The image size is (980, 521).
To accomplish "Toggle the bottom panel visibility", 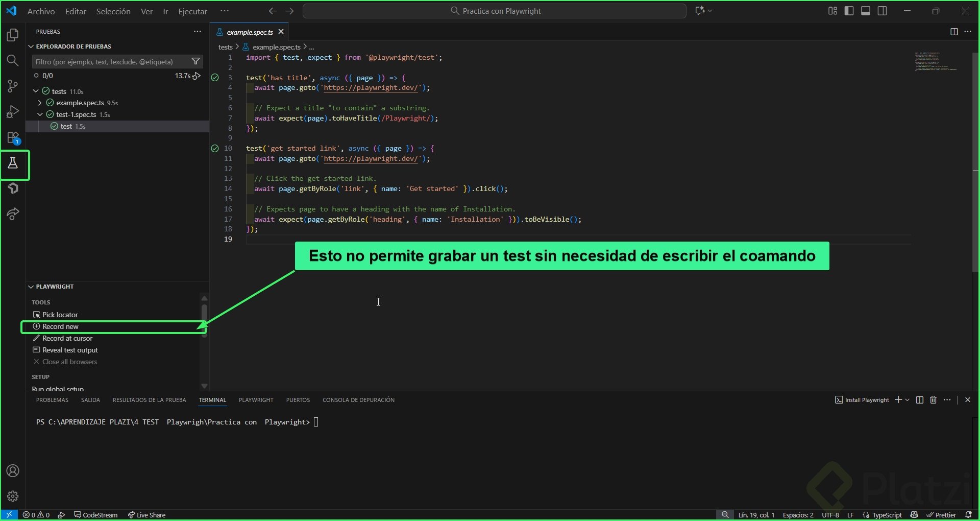I will click(x=866, y=11).
